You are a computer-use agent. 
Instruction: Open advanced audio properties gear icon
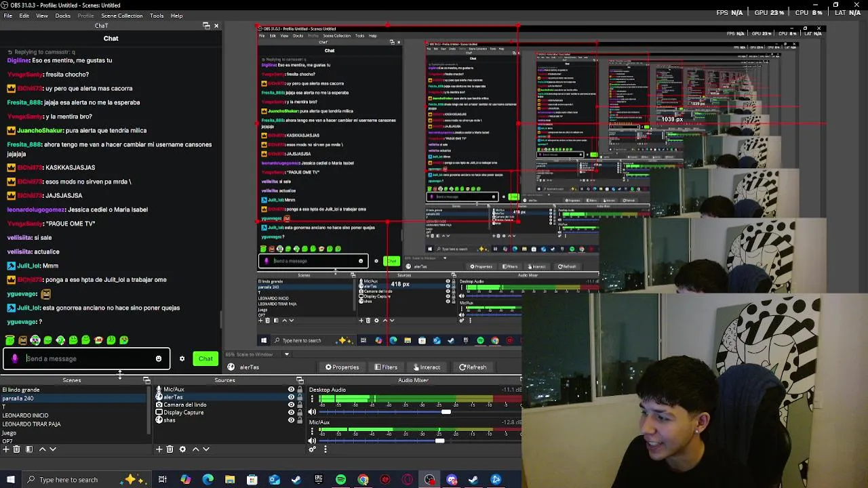[x=313, y=449]
